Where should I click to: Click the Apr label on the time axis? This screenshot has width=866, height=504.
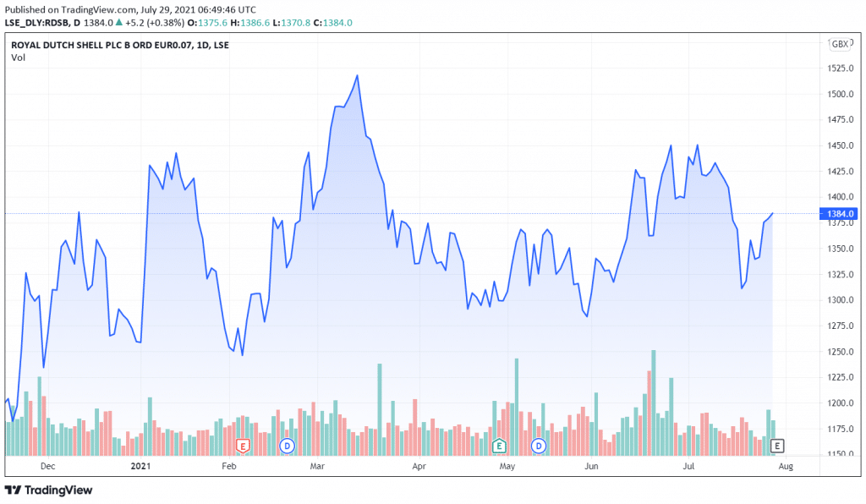(419, 467)
